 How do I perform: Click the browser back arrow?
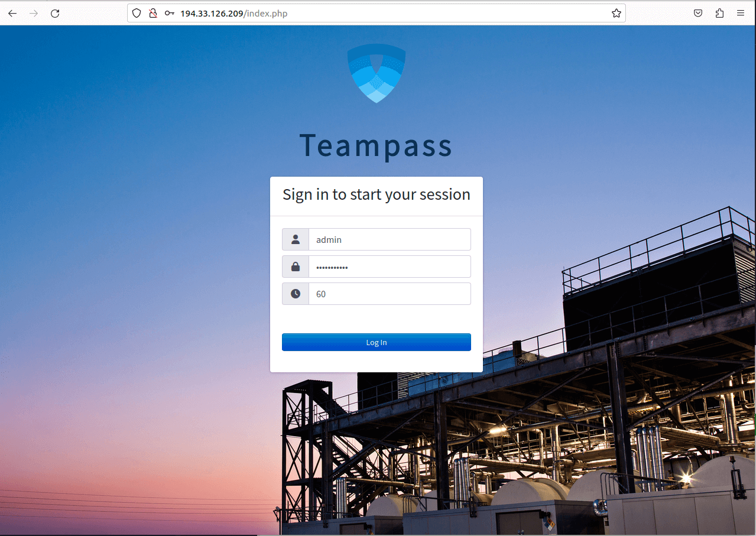click(x=12, y=13)
